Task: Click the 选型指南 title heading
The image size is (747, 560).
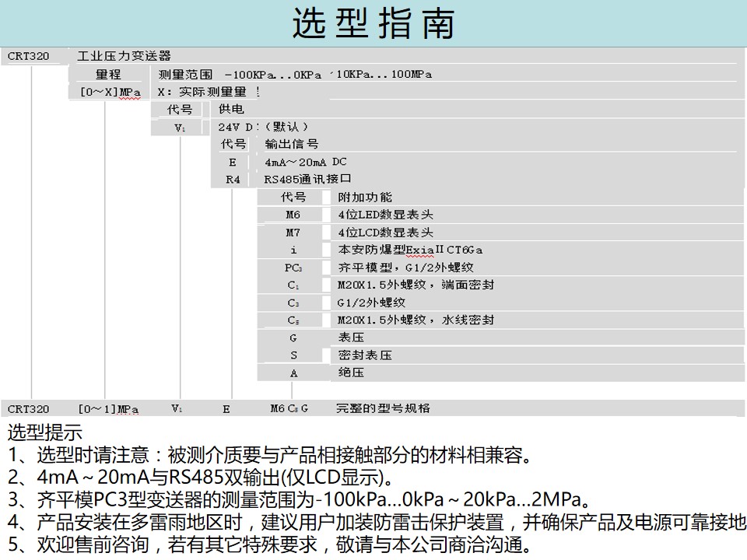Action: (x=373, y=24)
